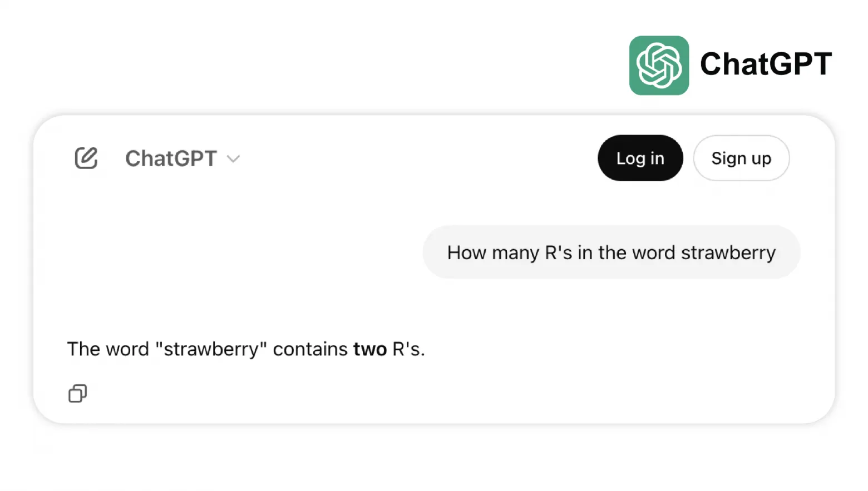Copy the response using the copy icon
Image resolution: width=868 pixels, height=491 pixels.
(77, 394)
